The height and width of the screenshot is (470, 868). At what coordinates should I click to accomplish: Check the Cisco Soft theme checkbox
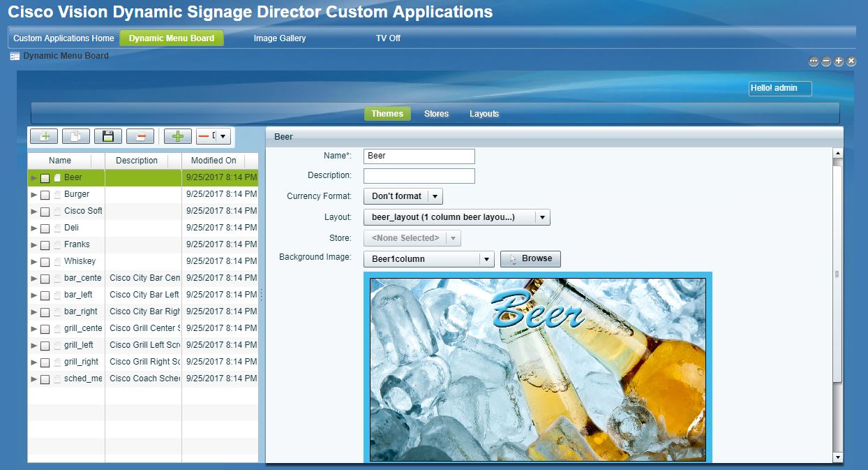coord(45,212)
